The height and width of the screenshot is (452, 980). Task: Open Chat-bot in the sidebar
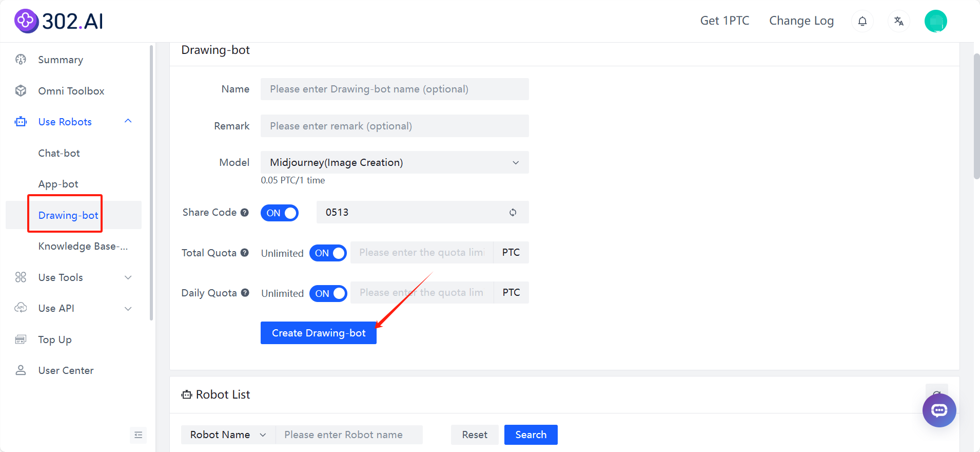click(59, 153)
